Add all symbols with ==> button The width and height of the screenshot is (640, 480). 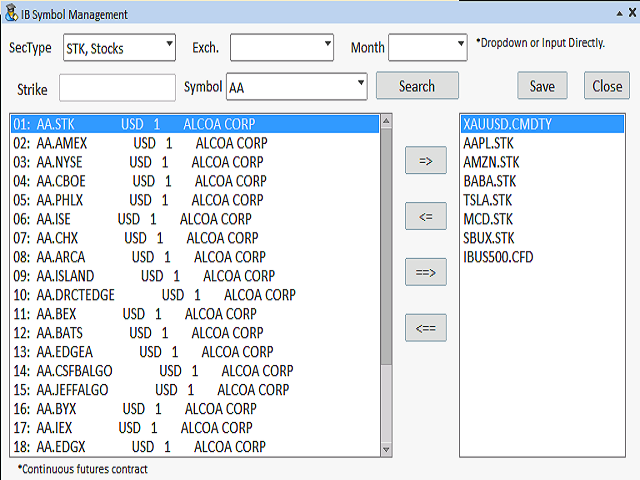426,272
